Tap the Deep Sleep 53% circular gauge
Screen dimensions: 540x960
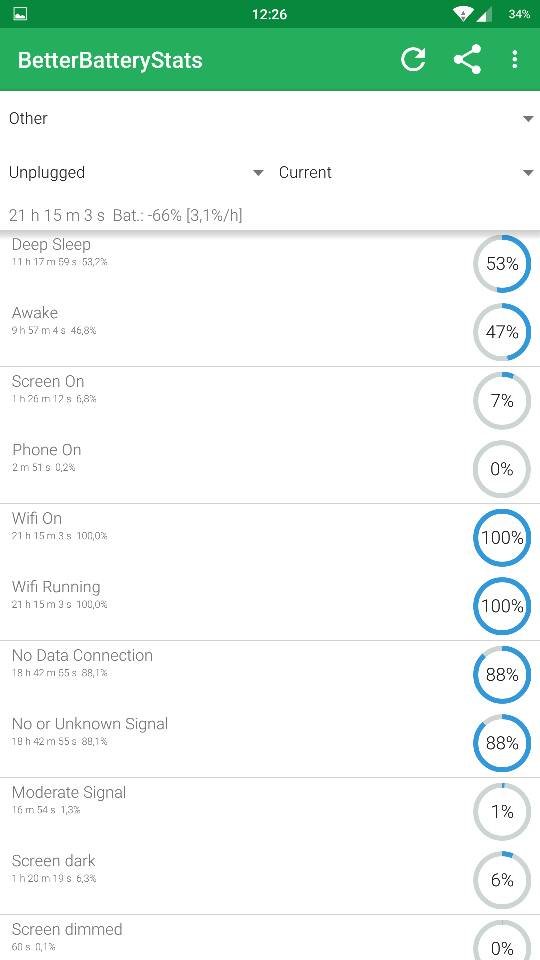point(502,263)
